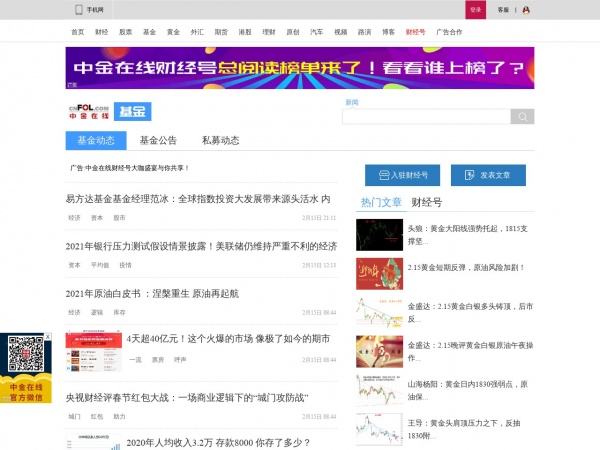This screenshot has height=450, width=600.
Task: Open 期货 in navigation bar
Action: [221, 32]
